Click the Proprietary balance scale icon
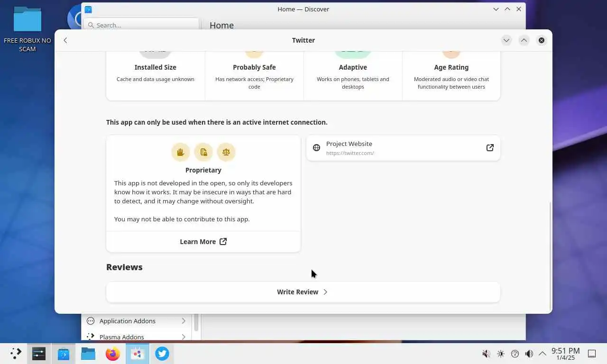Viewport: 607px width, 364px height. click(x=226, y=152)
